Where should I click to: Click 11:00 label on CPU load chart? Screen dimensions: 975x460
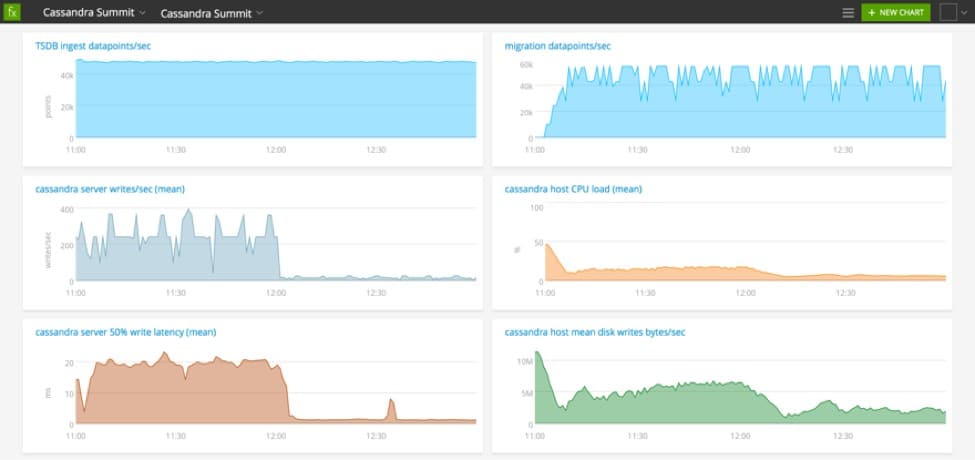pos(545,293)
